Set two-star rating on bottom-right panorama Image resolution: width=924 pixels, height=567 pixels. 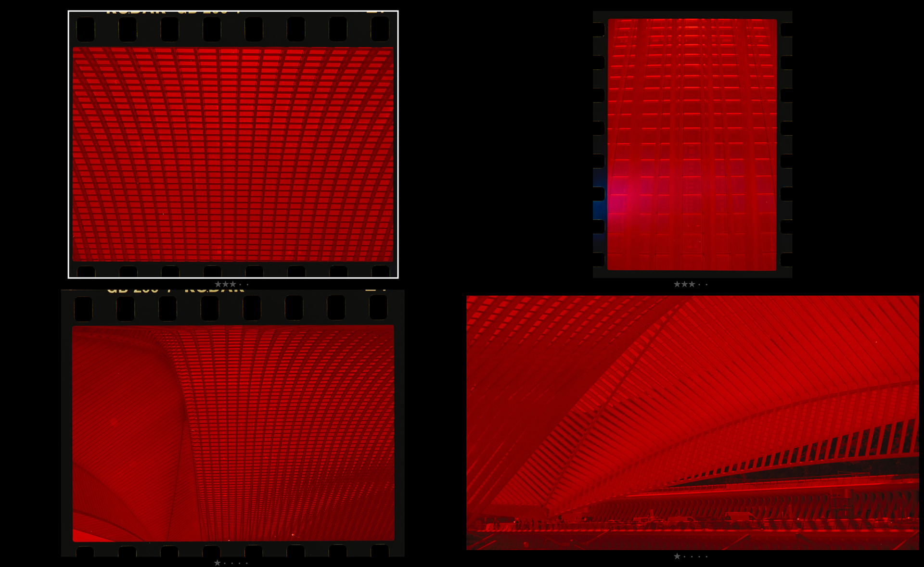(x=684, y=556)
